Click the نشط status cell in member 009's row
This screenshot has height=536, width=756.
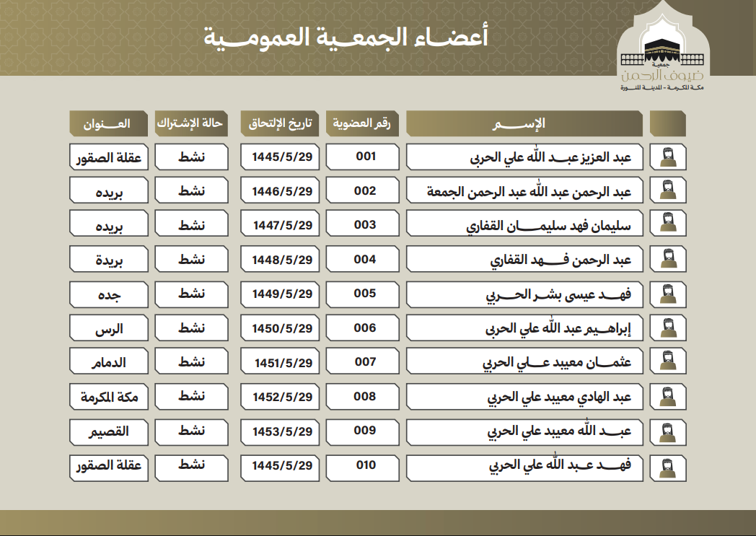[x=191, y=431]
